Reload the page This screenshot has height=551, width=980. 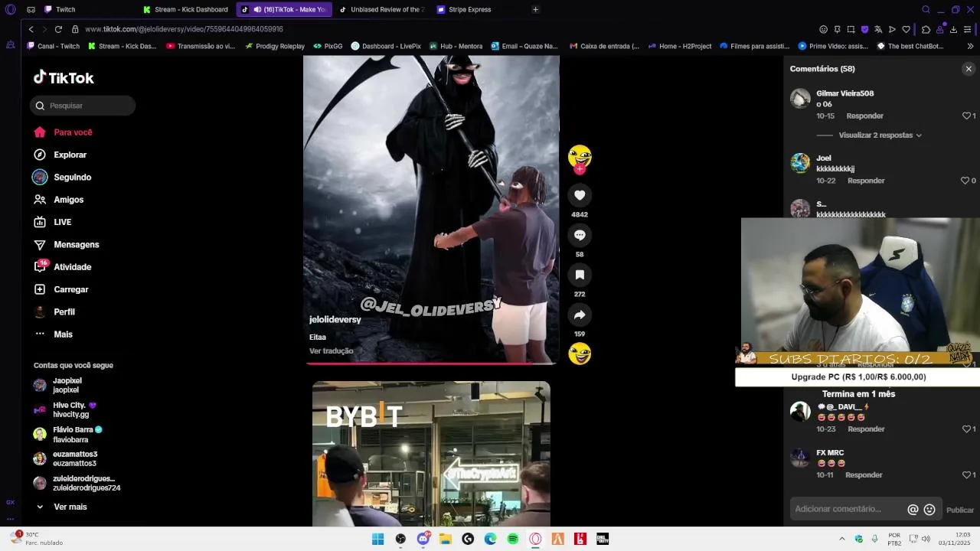(58, 29)
